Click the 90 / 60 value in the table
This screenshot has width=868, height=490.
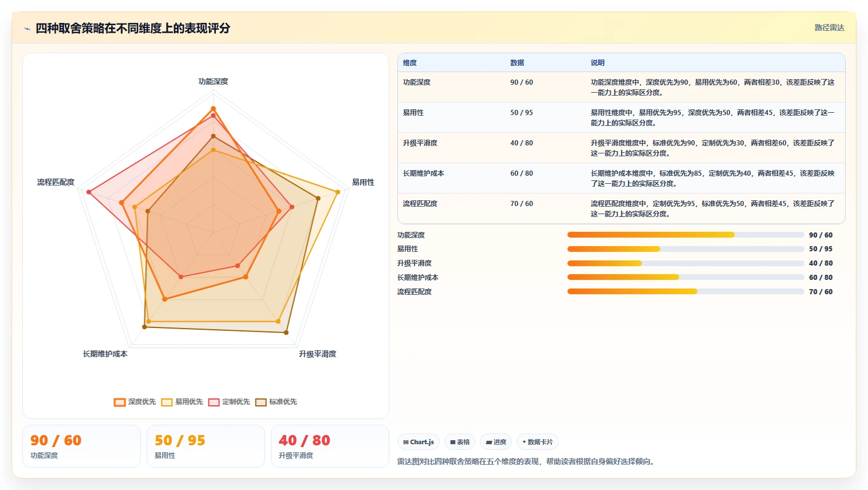point(522,82)
